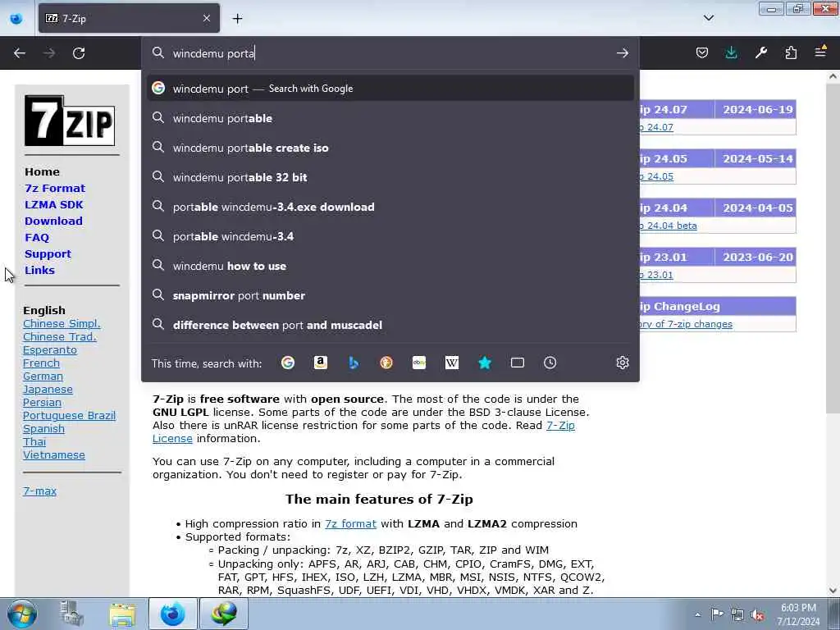Open the Firefox application menu
This screenshot has width=840, height=630.
pos(820,52)
